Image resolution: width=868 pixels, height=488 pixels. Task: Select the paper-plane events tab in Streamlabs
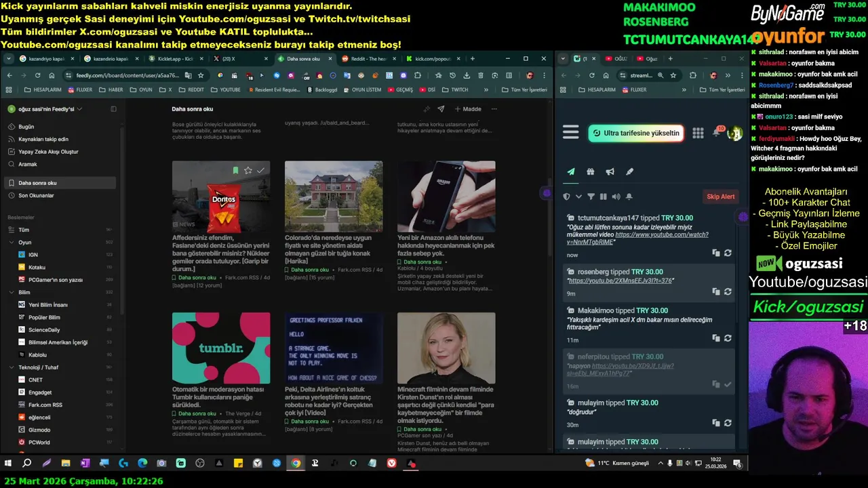(x=571, y=172)
